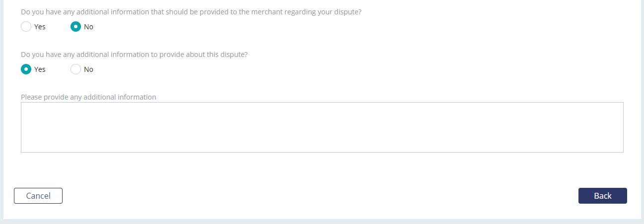The width and height of the screenshot is (644, 224).
Task: Click the "No" label under dispute question
Action: point(88,69)
